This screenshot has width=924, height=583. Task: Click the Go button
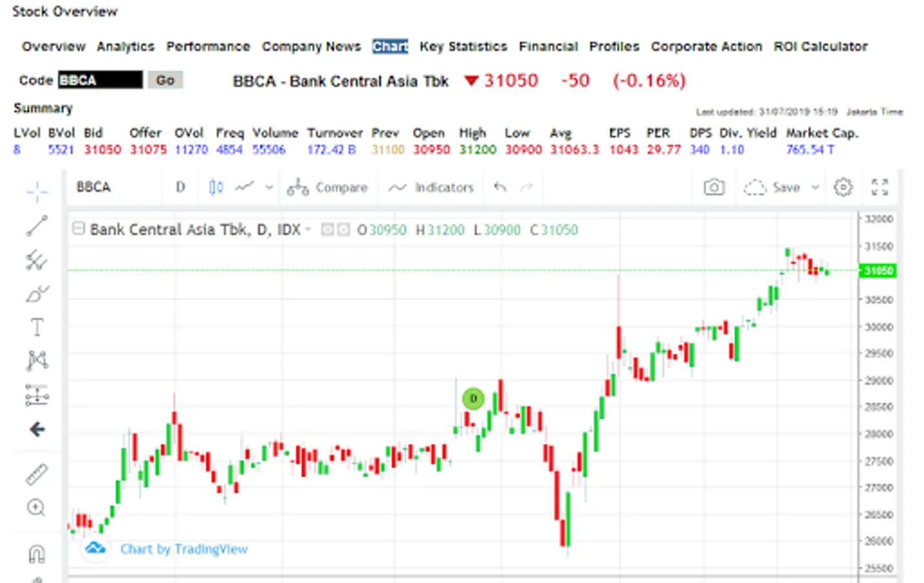pos(165,80)
